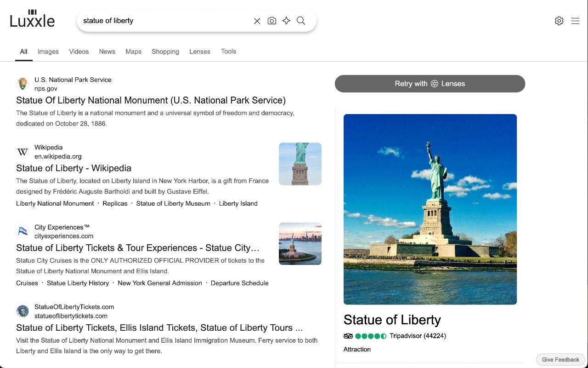Click the Wikipedia result thumbnail image
The image size is (588, 368).
(300, 164)
